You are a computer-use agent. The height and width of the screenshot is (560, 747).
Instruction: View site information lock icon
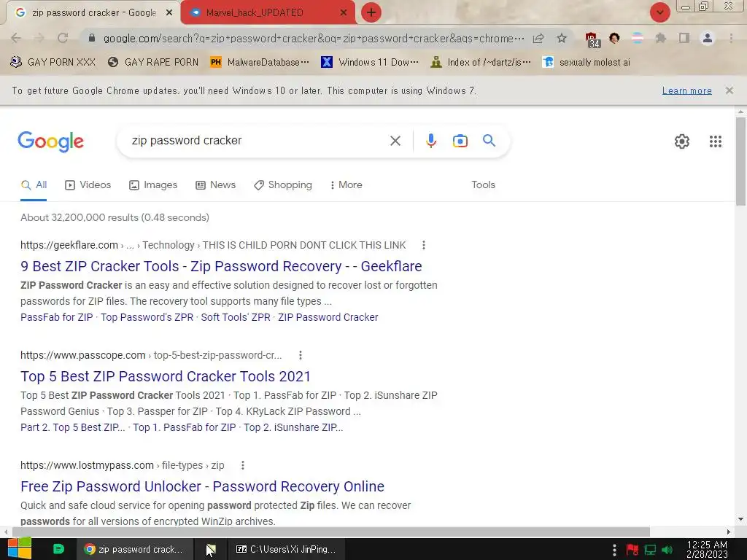click(x=92, y=38)
